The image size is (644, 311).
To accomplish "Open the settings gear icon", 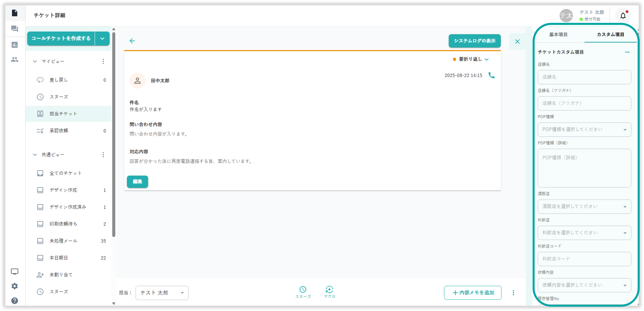I will click(15, 286).
